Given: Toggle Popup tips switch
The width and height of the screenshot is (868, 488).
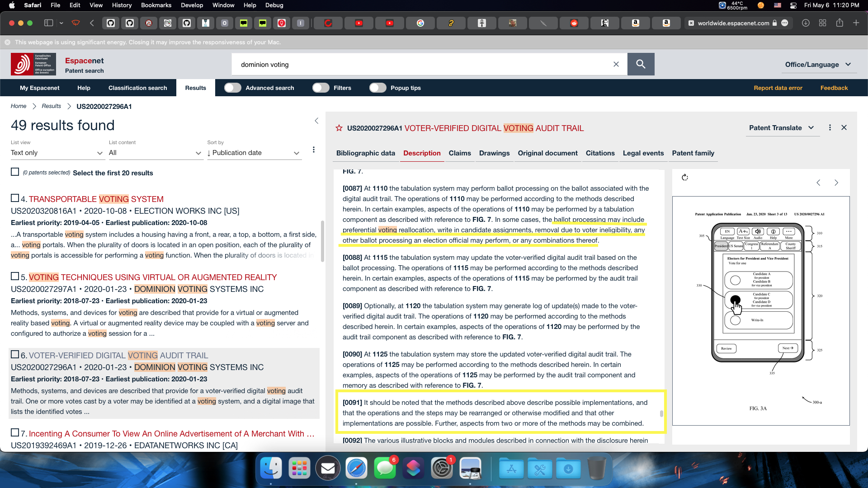Looking at the screenshot, I should pyautogui.click(x=378, y=88).
